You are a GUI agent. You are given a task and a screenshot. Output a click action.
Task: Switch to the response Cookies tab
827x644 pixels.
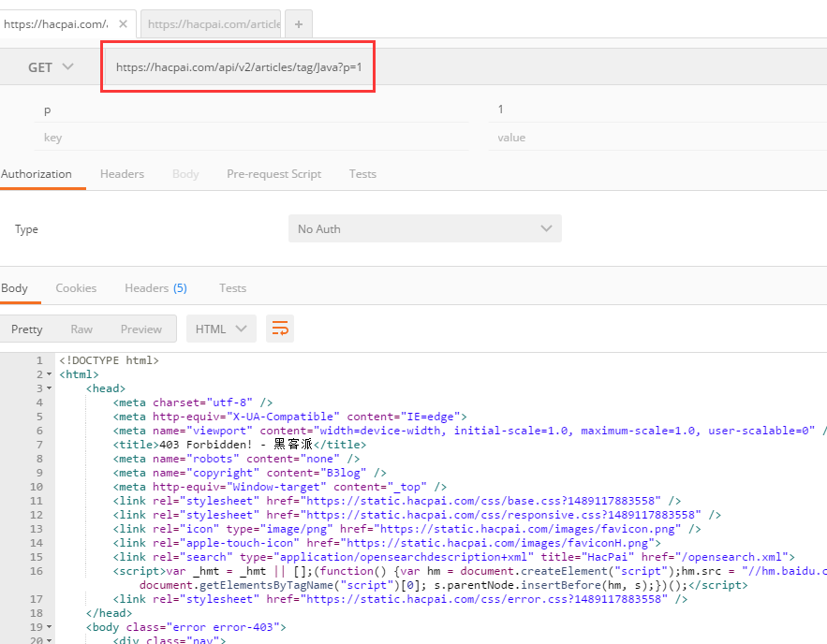click(x=76, y=288)
